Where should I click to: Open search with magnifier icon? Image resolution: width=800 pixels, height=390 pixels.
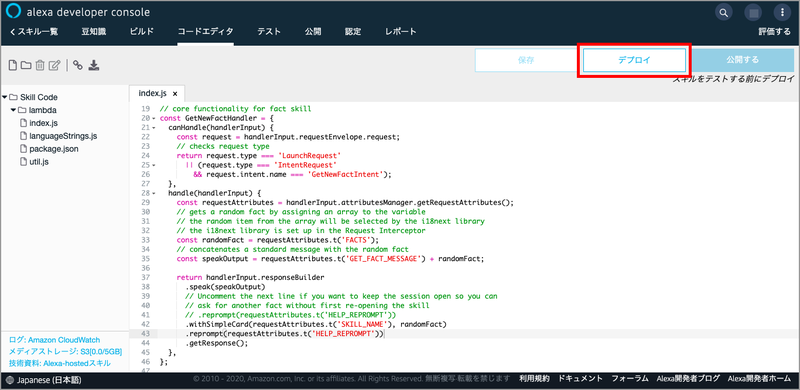[x=723, y=12]
